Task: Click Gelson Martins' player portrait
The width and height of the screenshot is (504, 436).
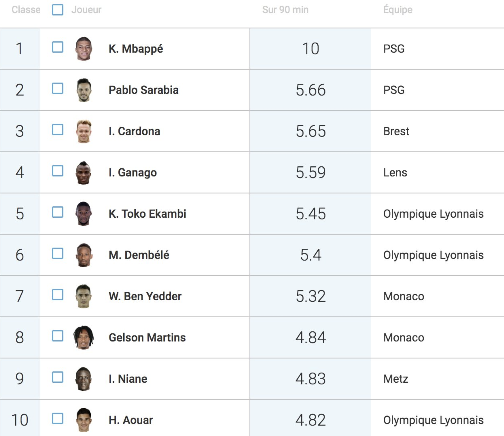Action: (x=83, y=337)
